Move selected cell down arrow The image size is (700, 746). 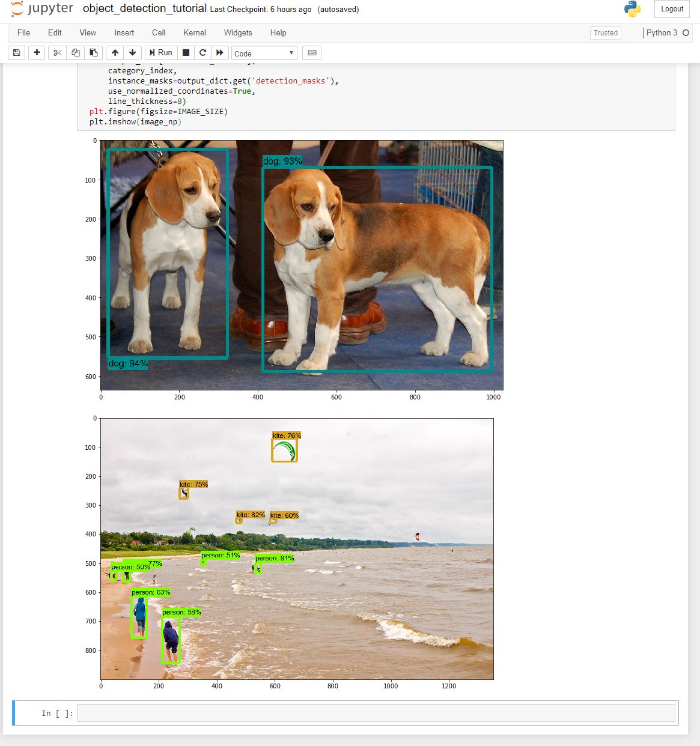click(133, 53)
